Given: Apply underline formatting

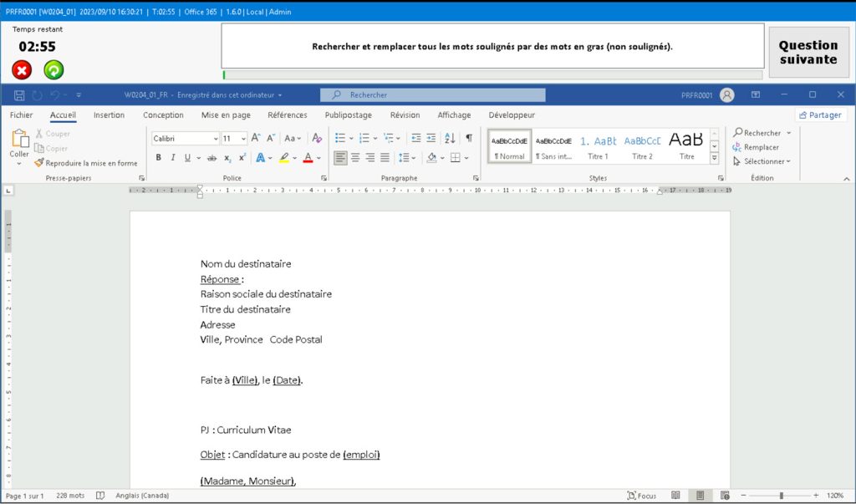Looking at the screenshot, I should (x=186, y=156).
